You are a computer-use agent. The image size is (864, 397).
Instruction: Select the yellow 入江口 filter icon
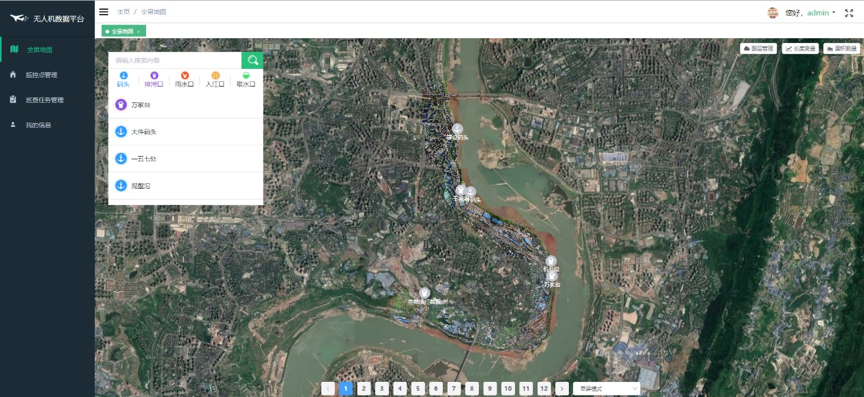click(x=215, y=75)
